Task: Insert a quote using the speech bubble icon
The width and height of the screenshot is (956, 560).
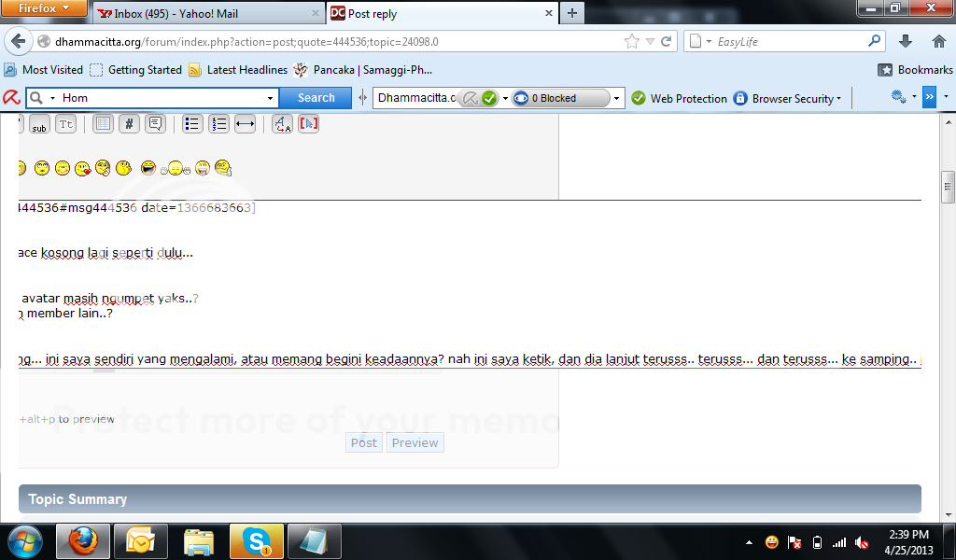Action: [x=155, y=124]
